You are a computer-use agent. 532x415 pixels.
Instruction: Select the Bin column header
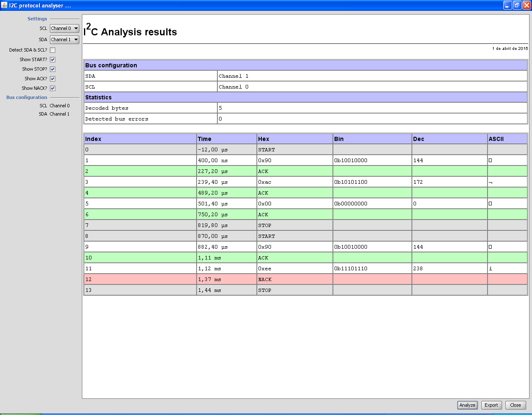click(372, 139)
